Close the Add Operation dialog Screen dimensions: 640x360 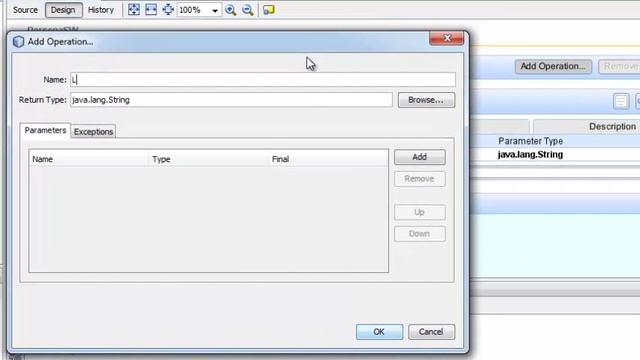tap(447, 38)
